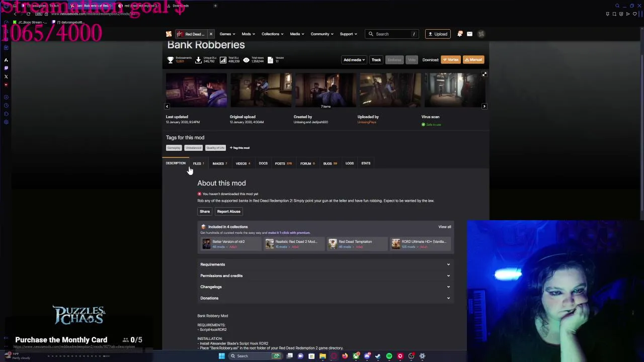Open Twitch from the browser sidebar
644x362 pixels.
pyautogui.click(x=6, y=68)
